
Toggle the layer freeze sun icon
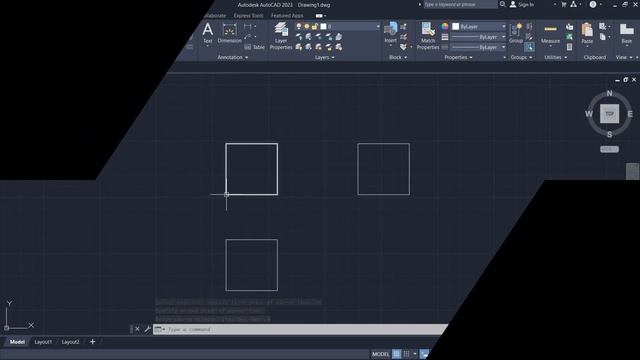pyautogui.click(x=307, y=27)
